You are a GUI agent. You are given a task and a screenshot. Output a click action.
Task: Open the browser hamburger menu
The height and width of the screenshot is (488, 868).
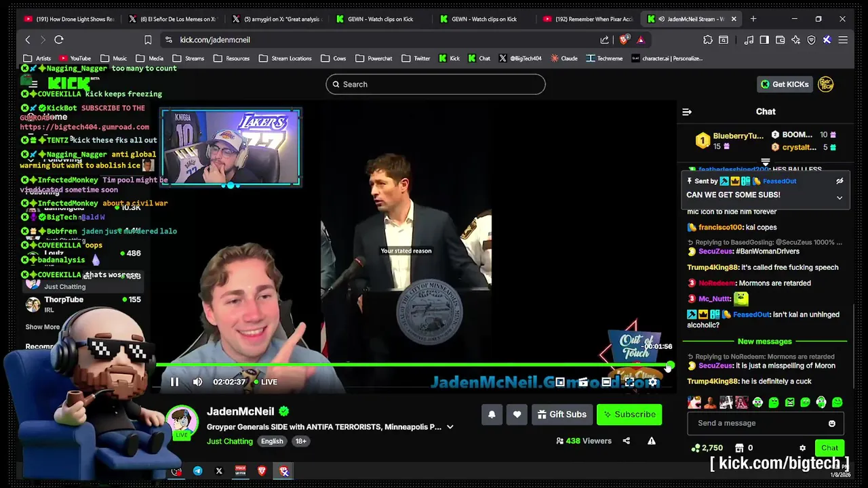[x=843, y=40]
